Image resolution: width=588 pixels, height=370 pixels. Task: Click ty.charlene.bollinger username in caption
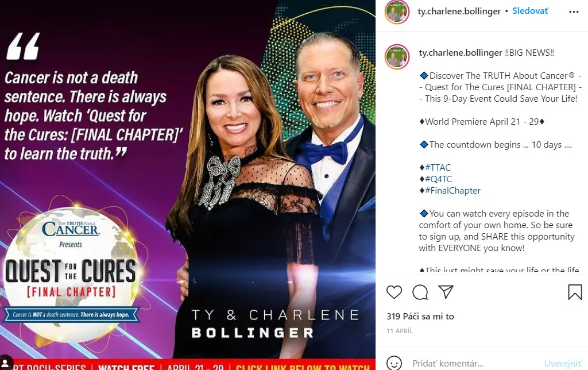pos(461,53)
